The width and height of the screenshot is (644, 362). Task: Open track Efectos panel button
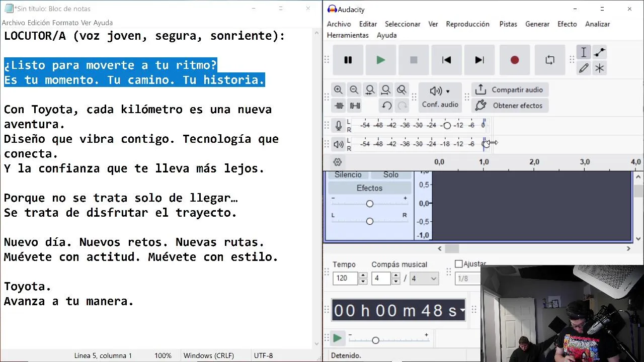click(x=370, y=188)
